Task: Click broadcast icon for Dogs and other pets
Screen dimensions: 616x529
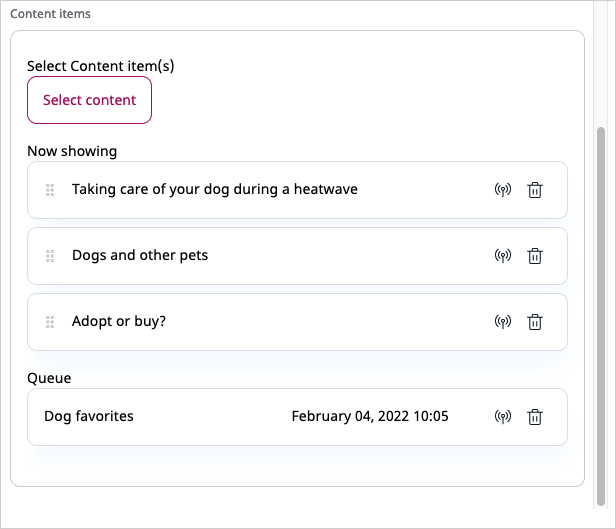Action: point(503,256)
